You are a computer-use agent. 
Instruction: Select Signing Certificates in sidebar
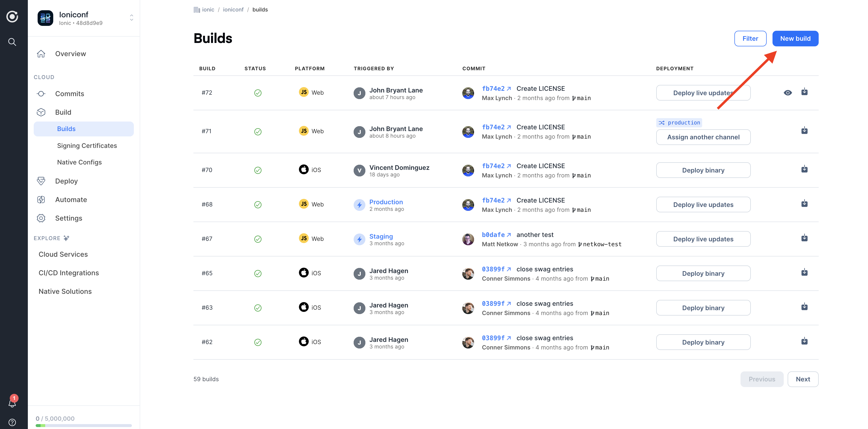(87, 145)
